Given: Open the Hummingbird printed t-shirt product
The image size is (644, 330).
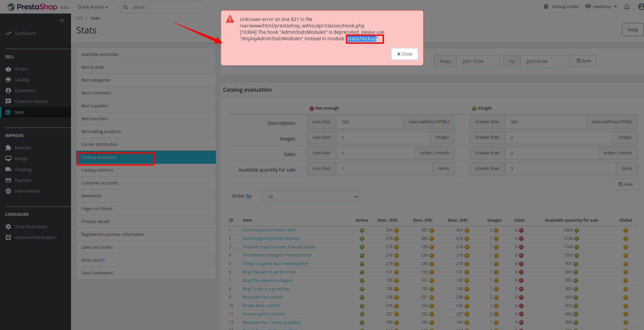Looking at the screenshot, I should (269, 230).
